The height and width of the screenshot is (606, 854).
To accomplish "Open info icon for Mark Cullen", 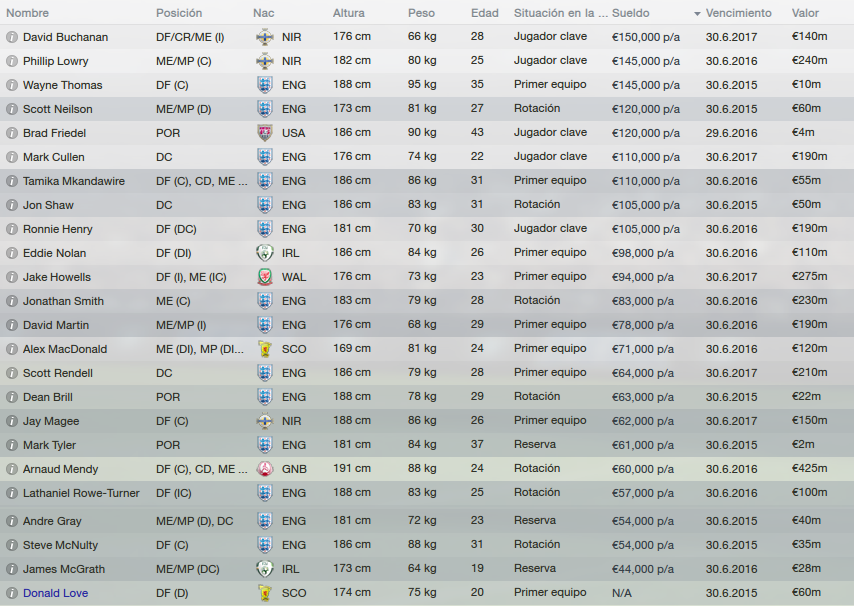I will click(x=11, y=157).
